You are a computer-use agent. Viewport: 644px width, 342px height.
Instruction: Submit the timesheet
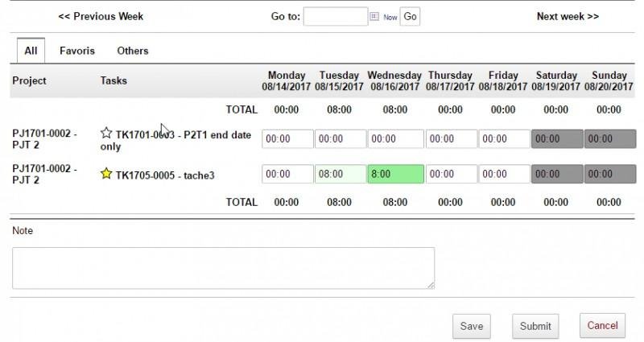(x=535, y=327)
